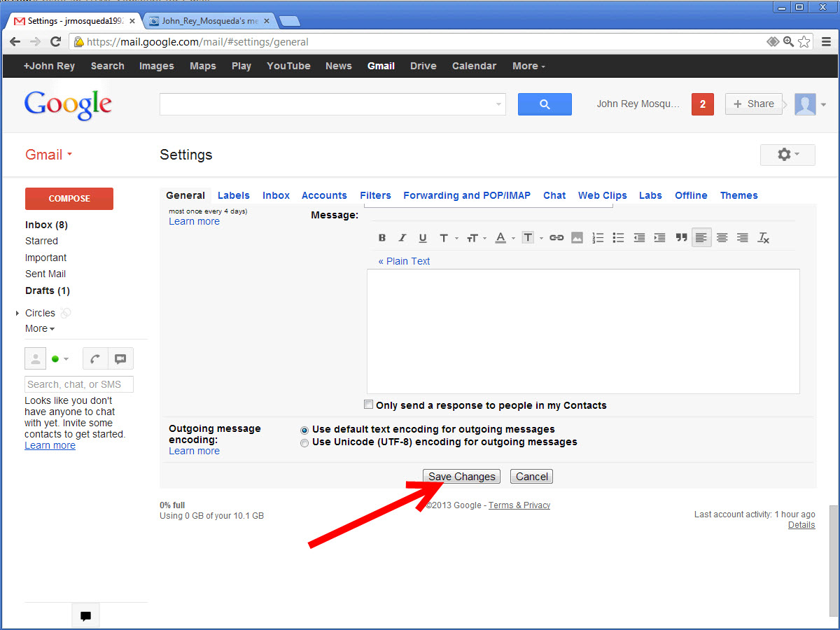Viewport: 840px width, 630px height.
Task: Open the text background color picker
Action: 532,238
